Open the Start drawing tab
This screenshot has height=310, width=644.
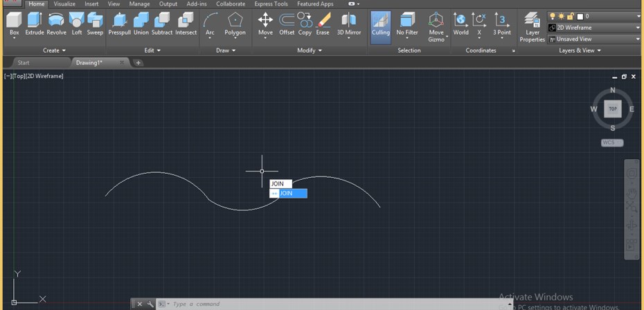tap(24, 63)
